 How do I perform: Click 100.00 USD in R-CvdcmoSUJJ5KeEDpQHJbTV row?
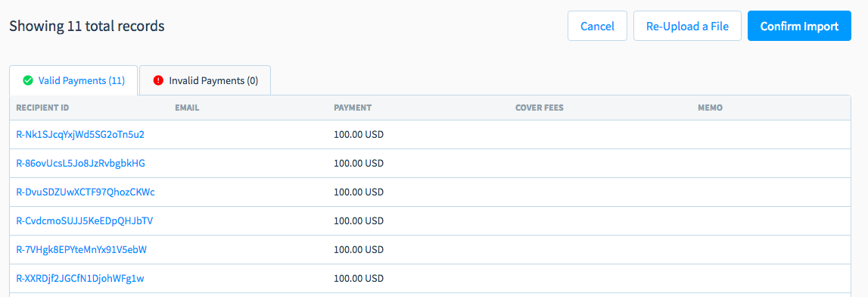(x=359, y=221)
